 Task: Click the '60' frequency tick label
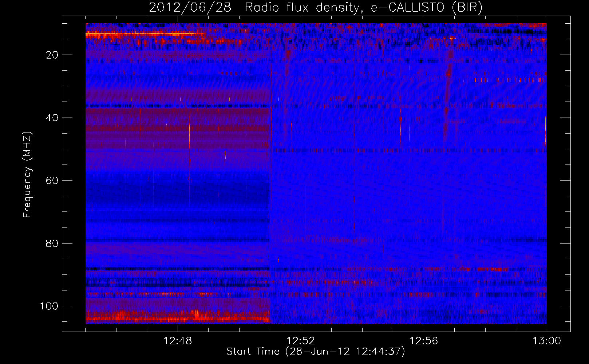tap(52, 181)
